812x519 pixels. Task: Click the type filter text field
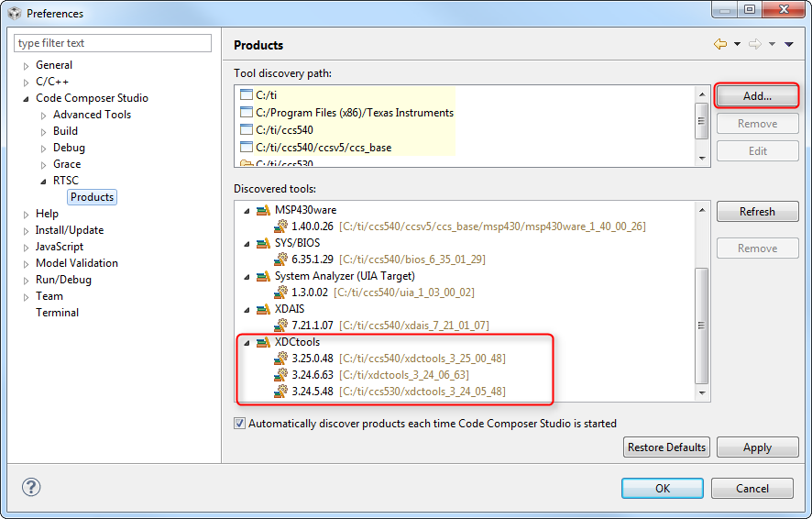[x=113, y=43]
